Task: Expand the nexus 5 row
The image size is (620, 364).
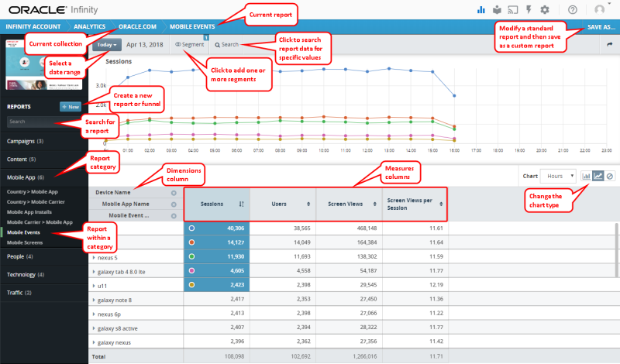Action: point(94,258)
